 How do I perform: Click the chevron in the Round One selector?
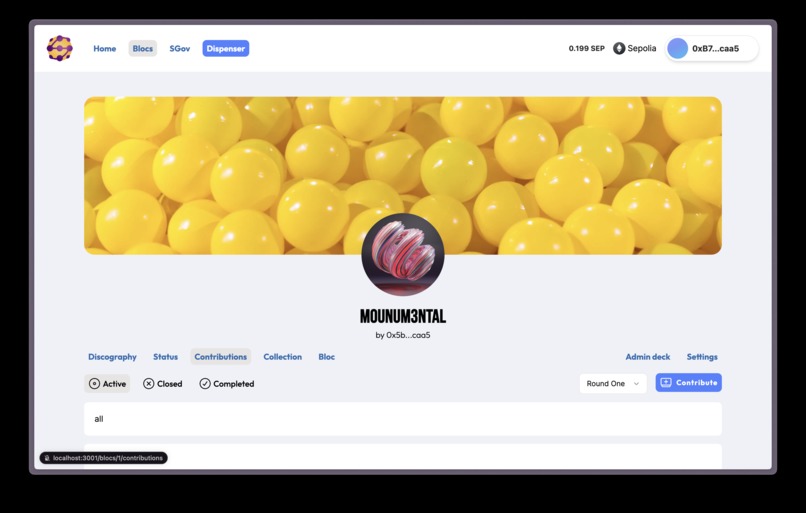pyautogui.click(x=636, y=384)
